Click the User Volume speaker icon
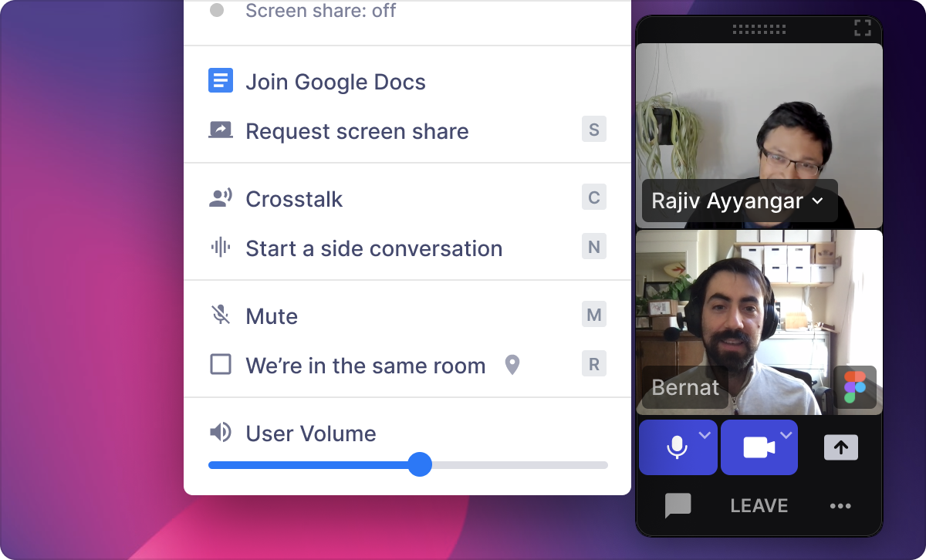The height and width of the screenshot is (560, 926). tap(221, 433)
